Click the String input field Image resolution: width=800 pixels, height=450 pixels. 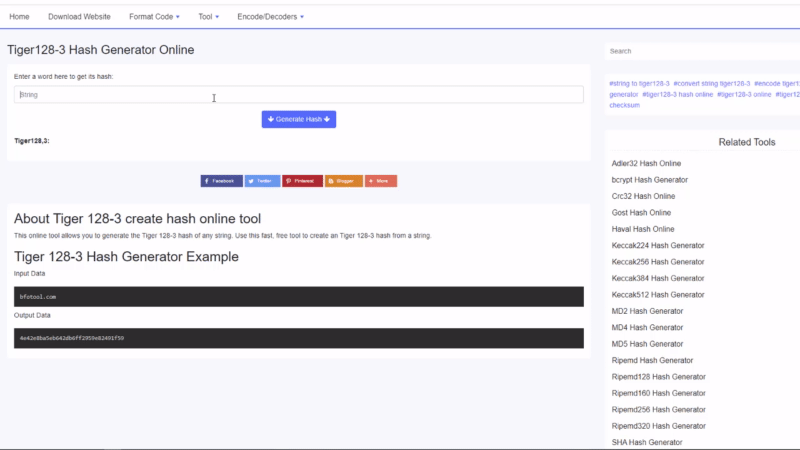pos(298,95)
